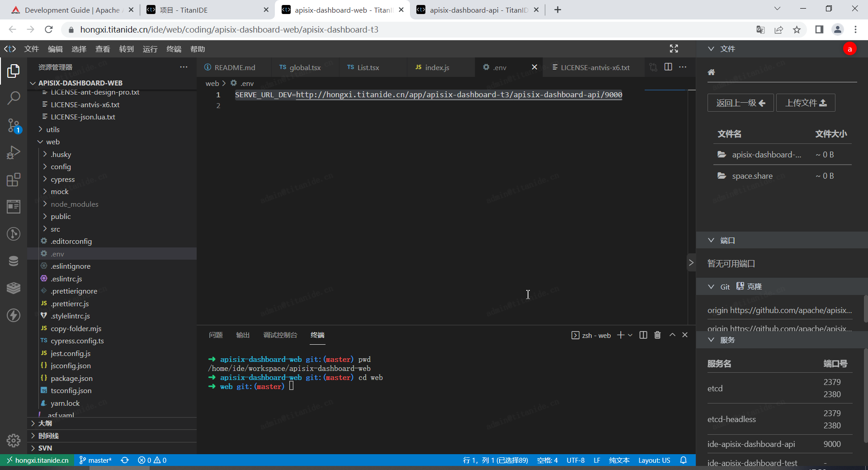Open the Extensions view
This screenshot has height=470, width=868.
(x=14, y=180)
